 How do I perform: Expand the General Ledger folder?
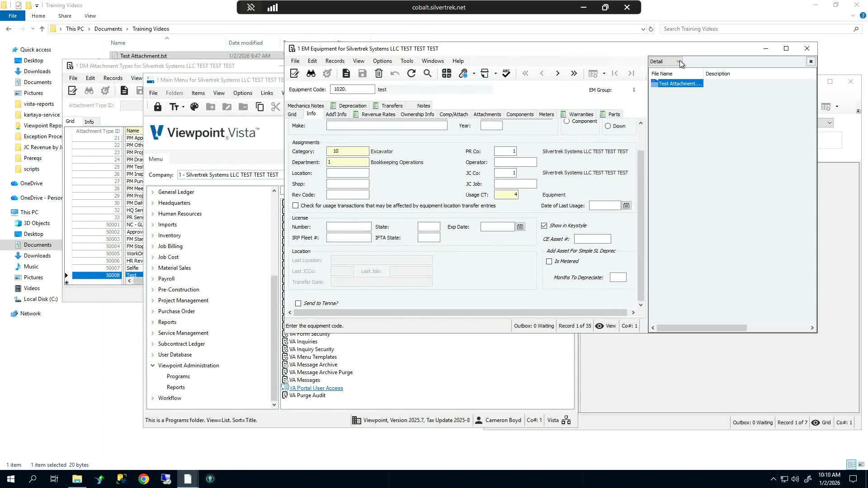pos(153,192)
